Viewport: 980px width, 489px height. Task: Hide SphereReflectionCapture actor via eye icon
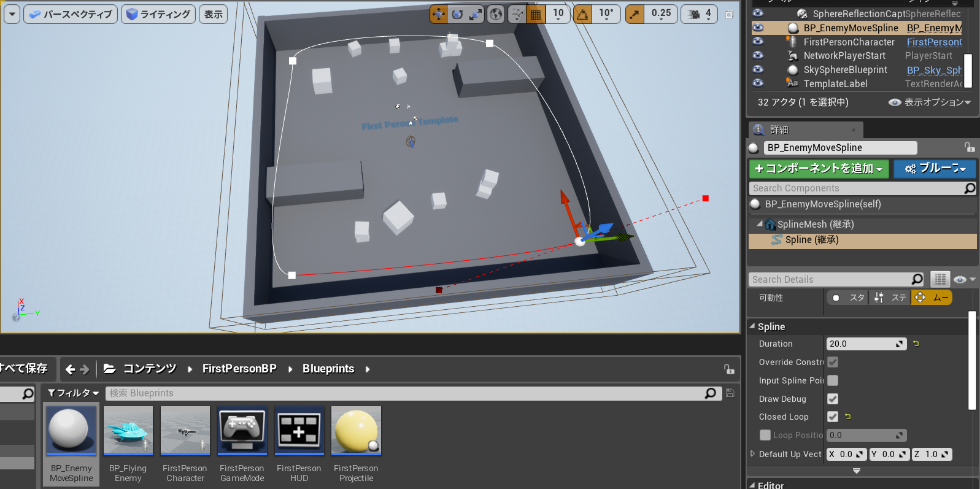(x=758, y=13)
